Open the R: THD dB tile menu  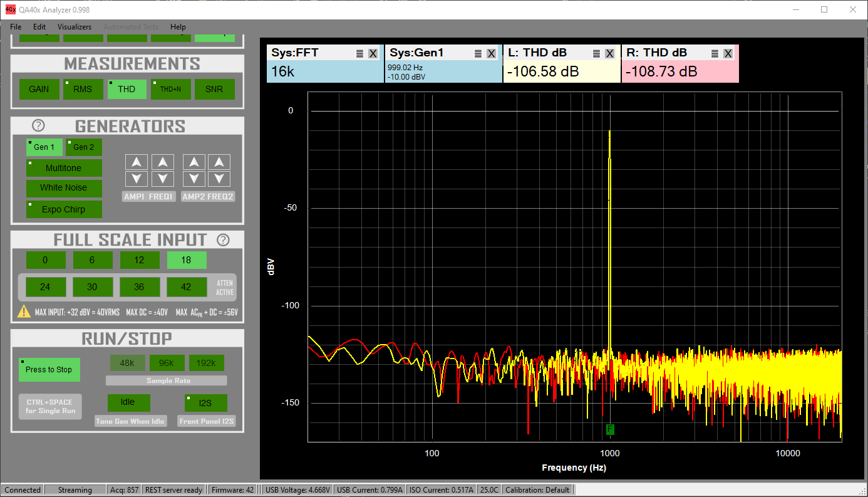tap(715, 54)
